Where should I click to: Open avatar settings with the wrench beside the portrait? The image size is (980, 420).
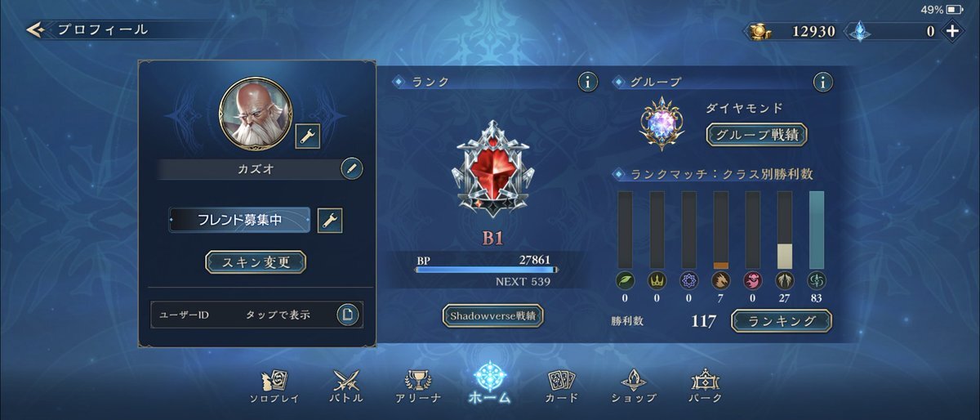307,136
